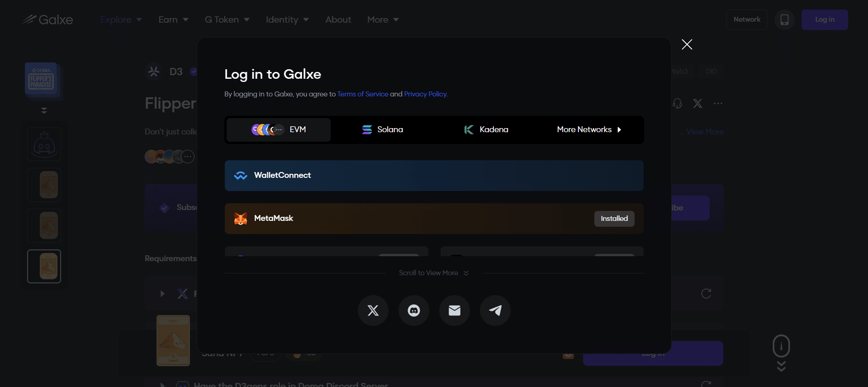Click the Galxe logo
This screenshot has height=387, width=868.
pyautogui.click(x=47, y=20)
